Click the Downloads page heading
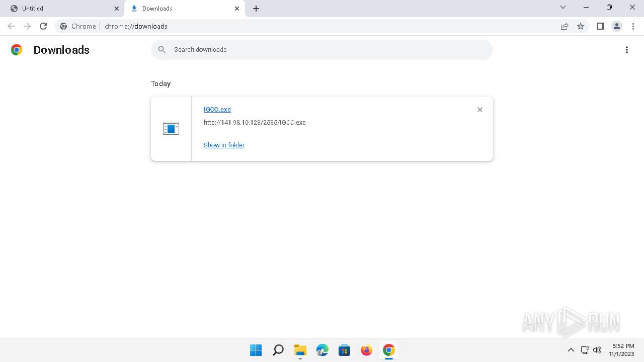 click(61, 50)
